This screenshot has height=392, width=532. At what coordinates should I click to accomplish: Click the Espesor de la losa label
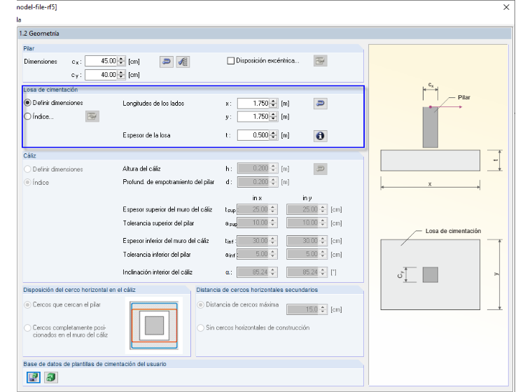146,135
